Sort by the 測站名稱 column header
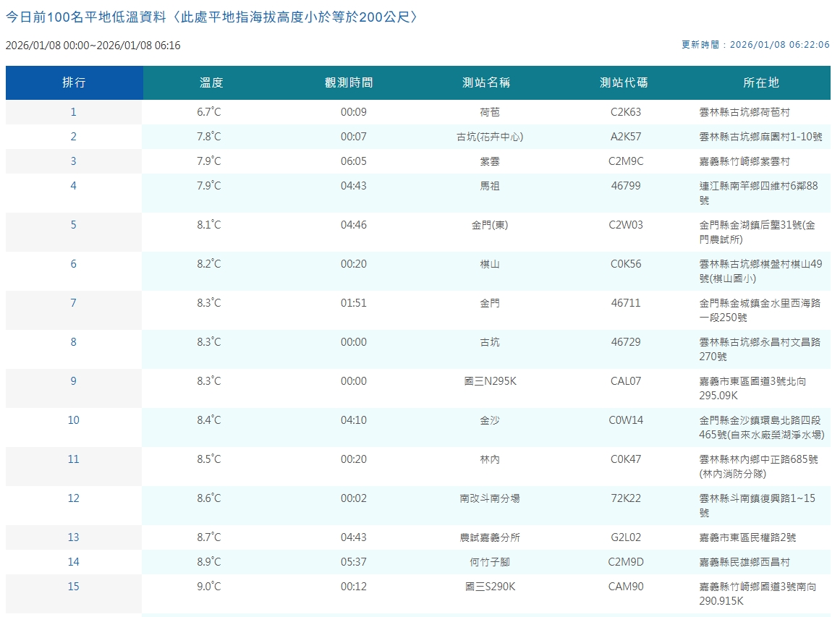840x617 pixels. (486, 82)
